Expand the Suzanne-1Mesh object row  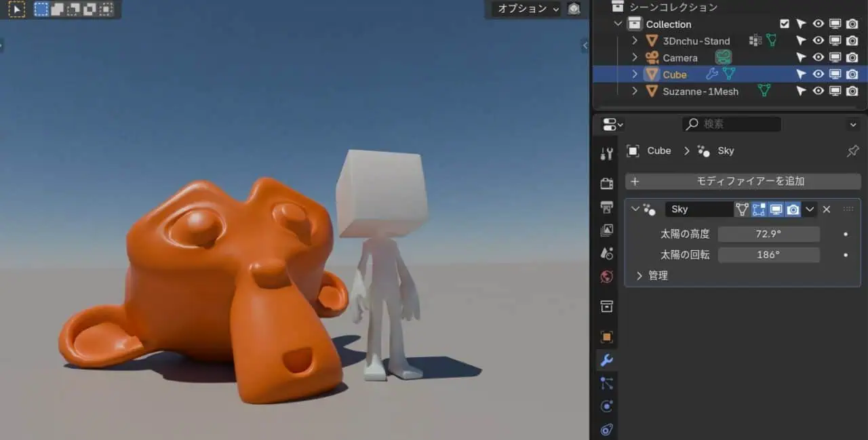(x=635, y=91)
